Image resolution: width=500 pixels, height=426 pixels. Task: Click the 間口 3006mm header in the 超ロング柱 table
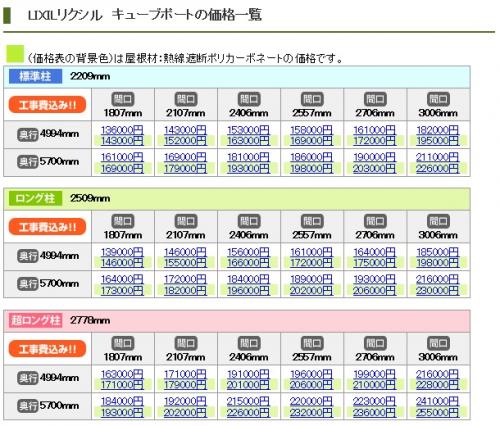(x=438, y=349)
